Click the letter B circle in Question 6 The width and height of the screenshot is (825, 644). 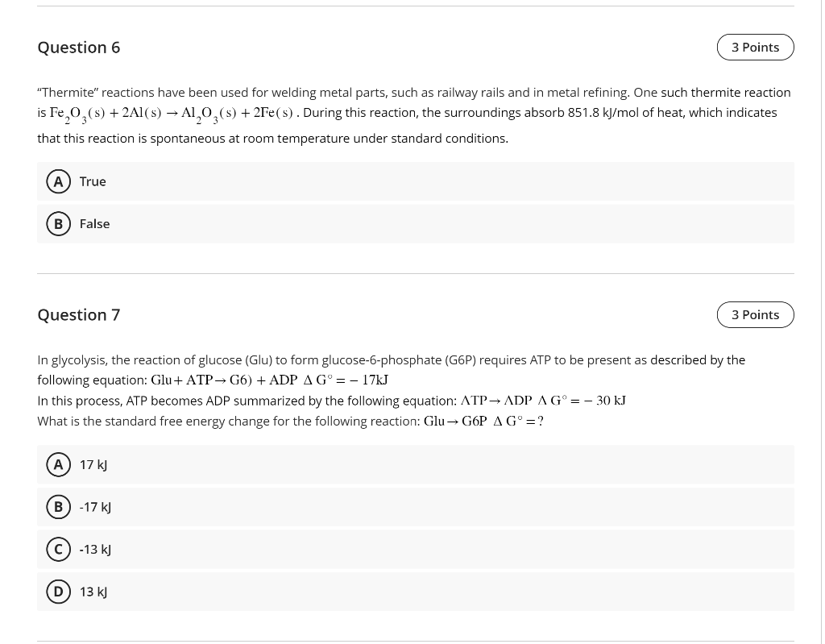click(58, 223)
